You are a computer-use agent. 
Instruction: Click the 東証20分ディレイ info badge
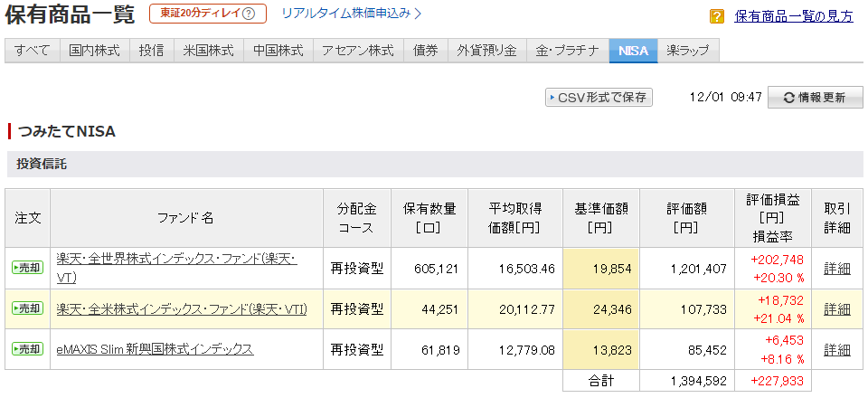pyautogui.click(x=208, y=14)
